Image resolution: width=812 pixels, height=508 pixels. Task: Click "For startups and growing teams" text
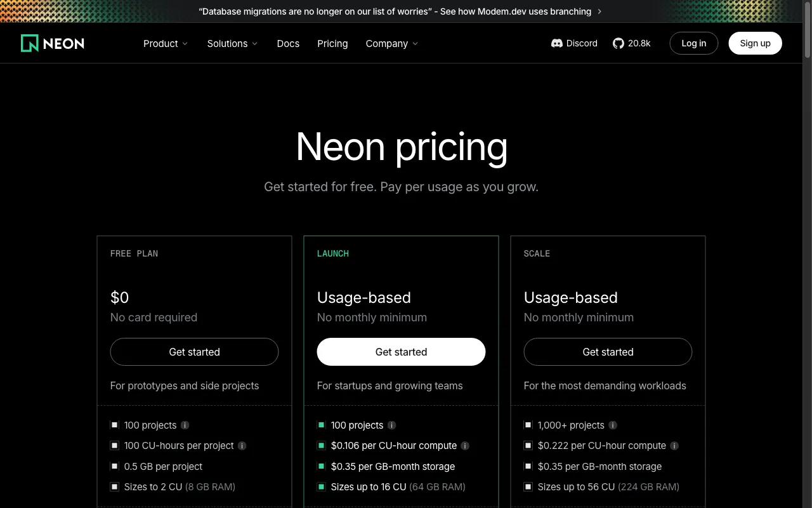(390, 385)
